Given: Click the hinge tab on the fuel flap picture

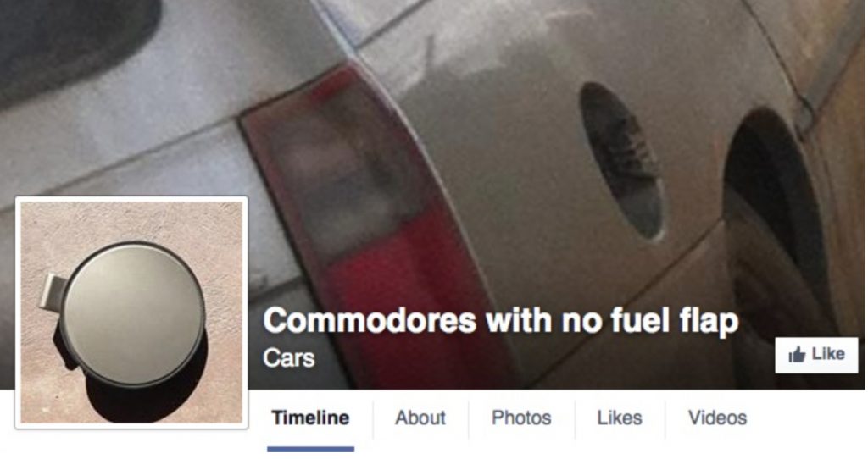Looking at the screenshot, I should point(51,291).
